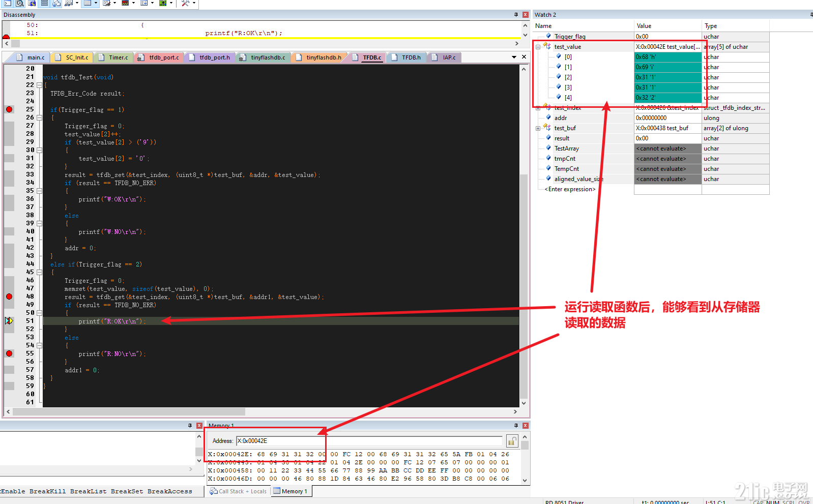
Task: Switch to the tfdb_port.c tab
Action: pyautogui.click(x=159, y=57)
